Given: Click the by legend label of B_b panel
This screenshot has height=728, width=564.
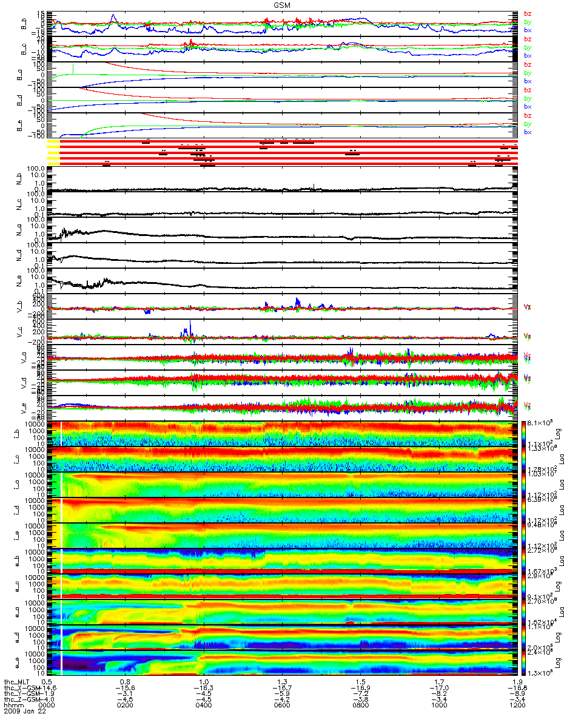Looking at the screenshot, I should [528, 22].
